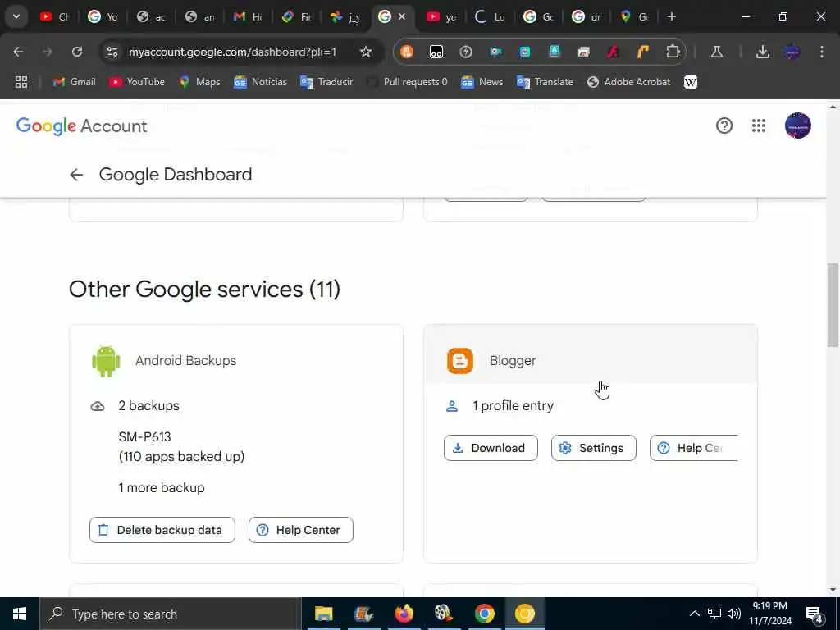Open the volume control in system tray
This screenshot has height=630, width=840.
coord(734,614)
